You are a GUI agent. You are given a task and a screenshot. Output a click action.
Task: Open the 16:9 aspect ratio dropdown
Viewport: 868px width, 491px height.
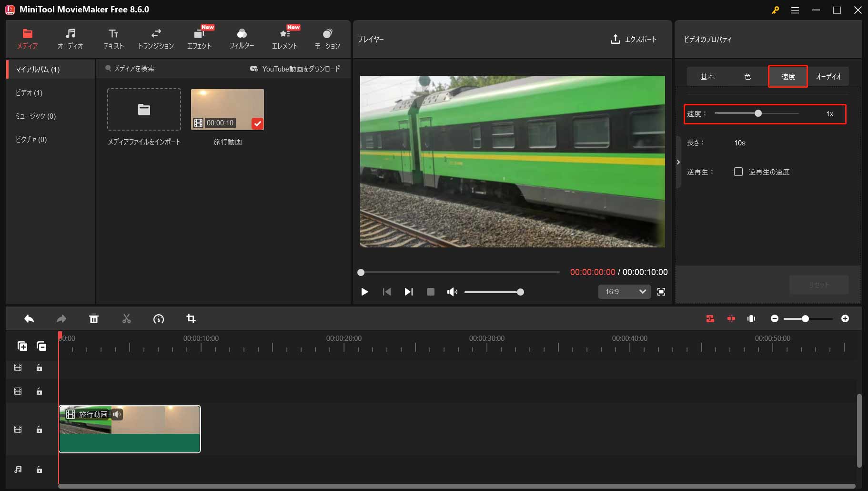pos(625,292)
